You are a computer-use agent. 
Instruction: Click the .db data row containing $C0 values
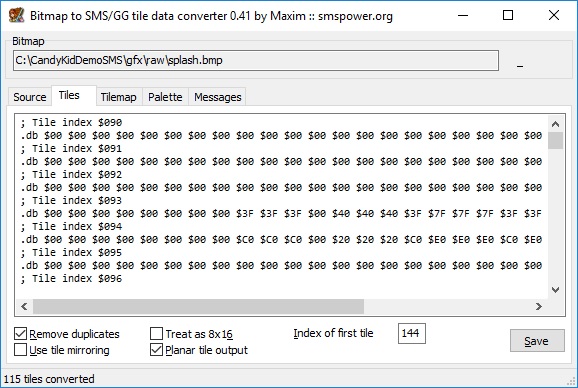pyautogui.click(x=281, y=240)
